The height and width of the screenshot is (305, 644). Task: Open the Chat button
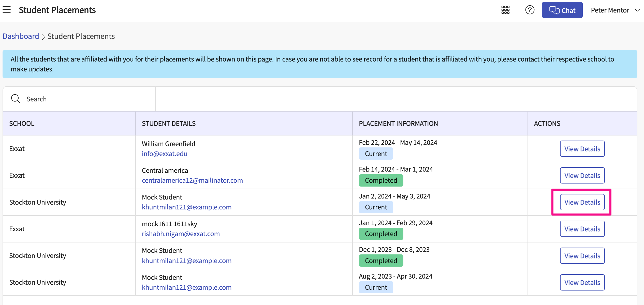point(562,10)
